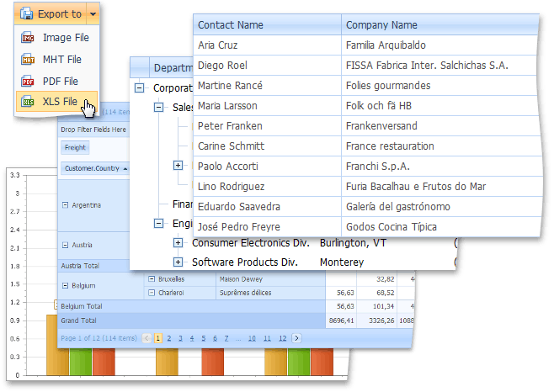Click the Familia Arquibaldo company cell
Screen dimensions: 554x392
coord(439,45)
